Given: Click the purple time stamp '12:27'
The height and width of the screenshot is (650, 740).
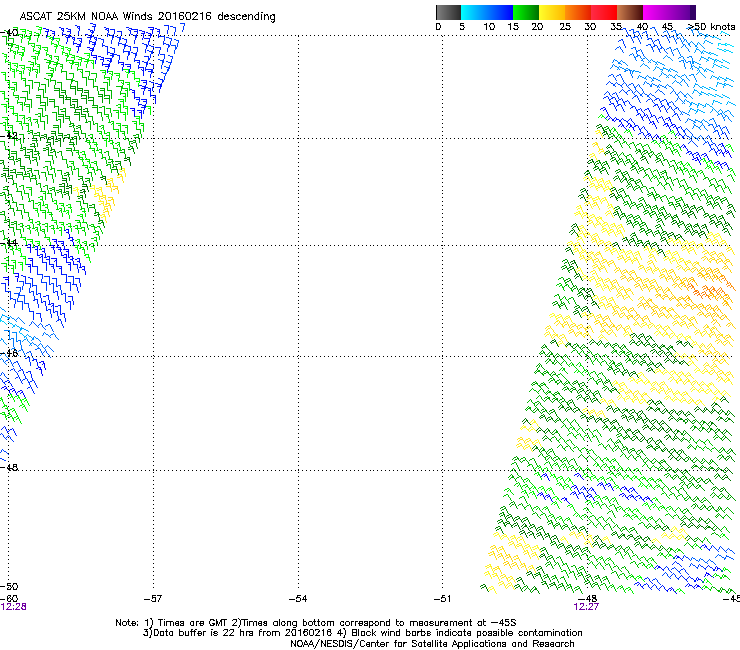Looking at the screenshot, I should (586, 607).
